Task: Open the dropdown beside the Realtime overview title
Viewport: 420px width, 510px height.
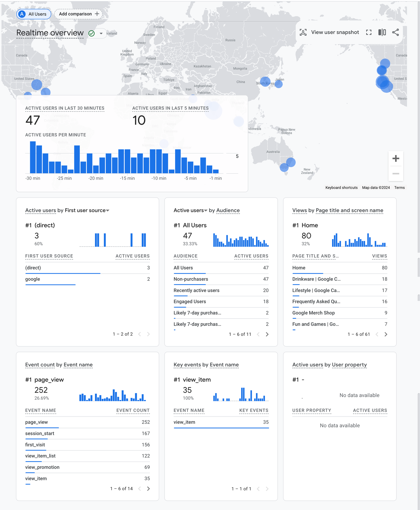Action: tap(101, 34)
